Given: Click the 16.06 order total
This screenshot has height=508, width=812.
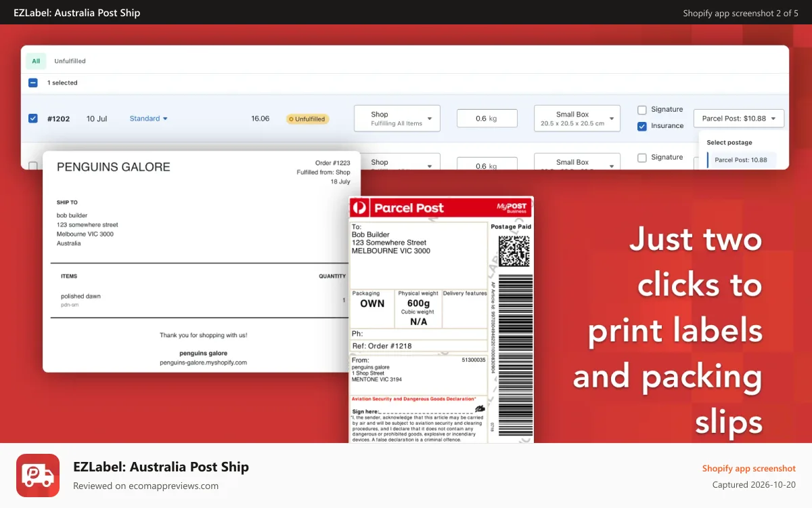Looking at the screenshot, I should click(x=260, y=119).
